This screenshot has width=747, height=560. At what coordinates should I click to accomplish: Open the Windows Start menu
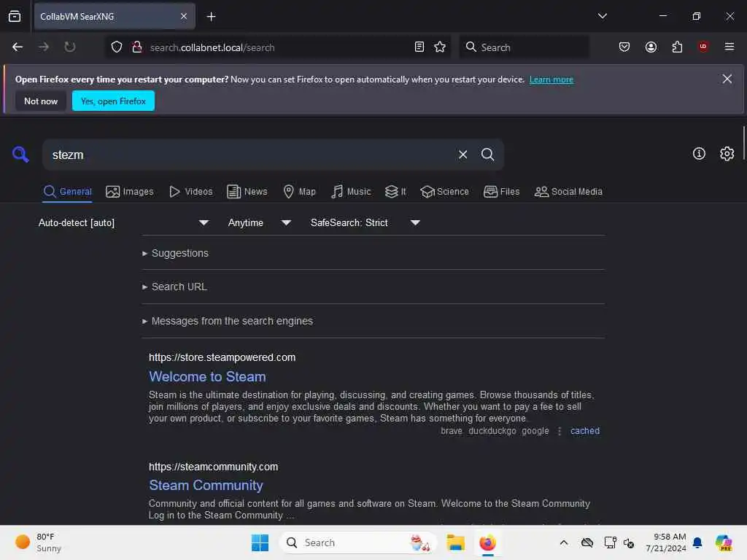pyautogui.click(x=260, y=542)
